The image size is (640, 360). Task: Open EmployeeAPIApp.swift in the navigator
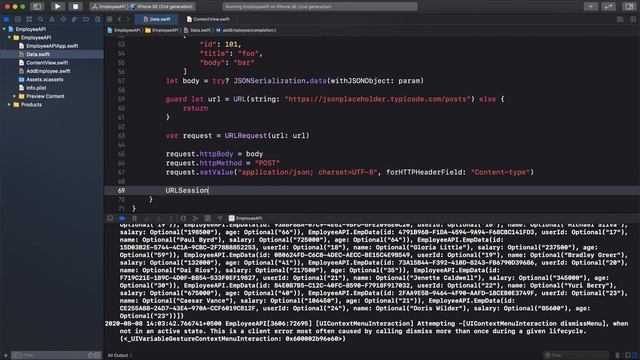click(52, 46)
